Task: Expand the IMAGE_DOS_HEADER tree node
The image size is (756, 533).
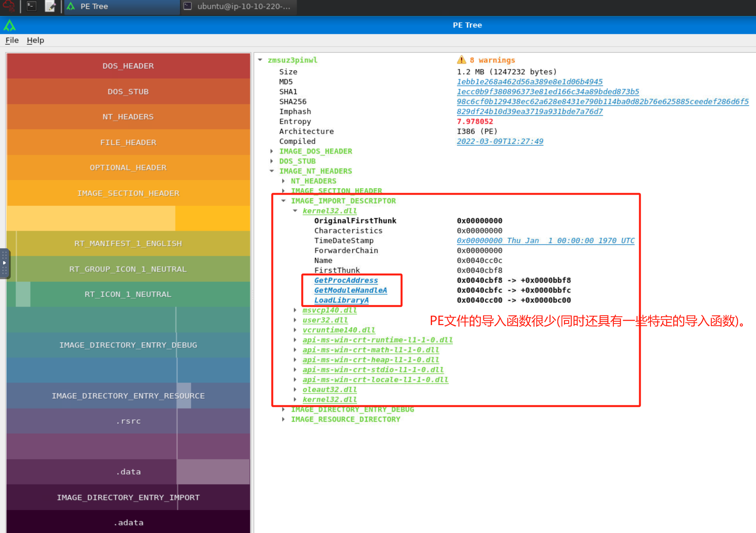Action: click(272, 151)
